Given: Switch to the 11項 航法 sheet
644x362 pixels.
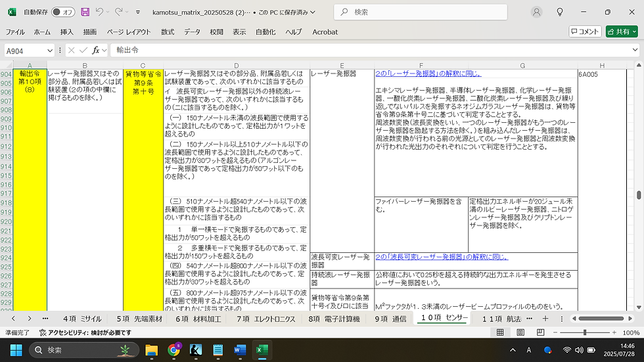Looking at the screenshot, I should [501, 319].
